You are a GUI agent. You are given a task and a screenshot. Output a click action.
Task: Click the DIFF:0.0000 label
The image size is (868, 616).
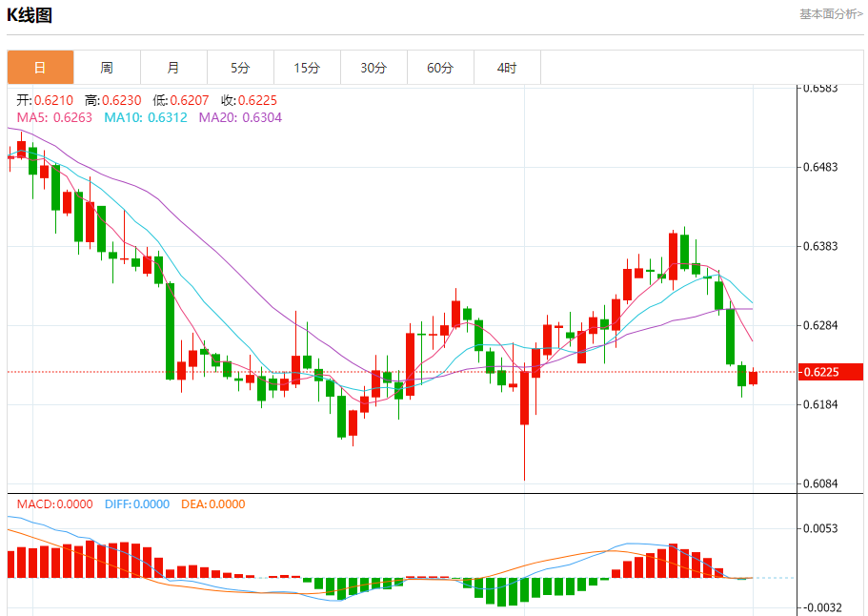pyautogui.click(x=137, y=504)
